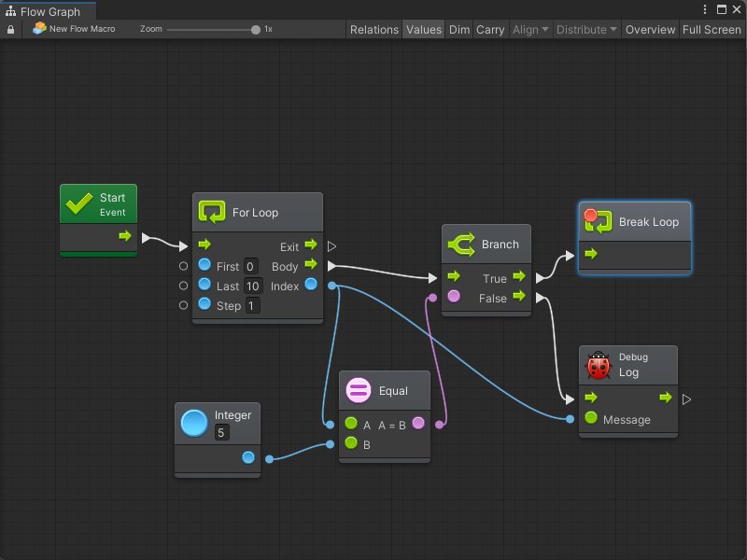Click the For Loop node icon
This screenshot has width=747, height=560.
pyautogui.click(x=212, y=213)
